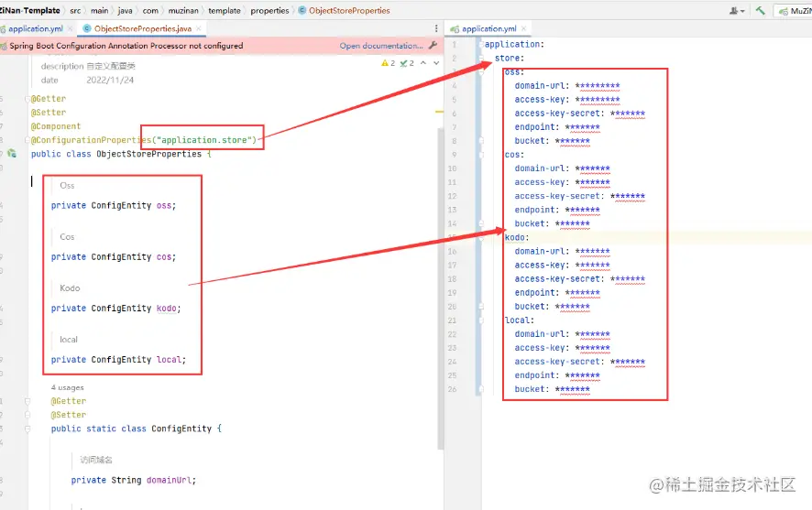Click the class icon in breadcrumb before ObjectStoreProperties

tap(302, 10)
